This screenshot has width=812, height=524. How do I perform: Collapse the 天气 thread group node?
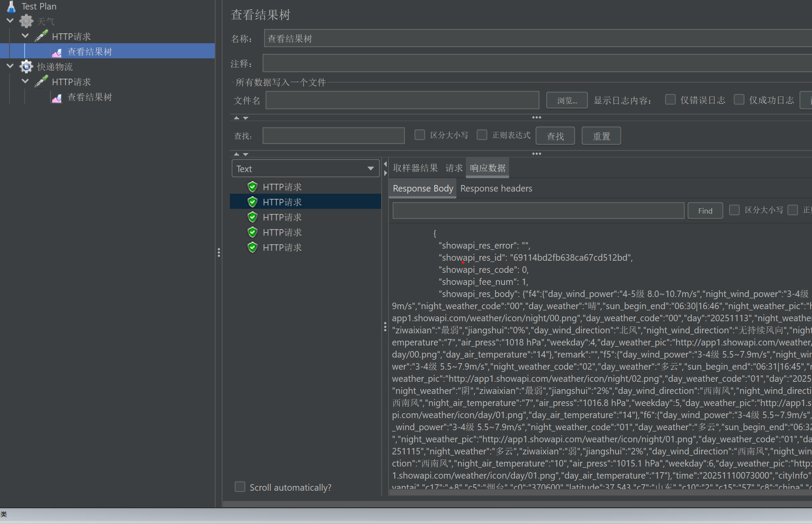pos(10,21)
